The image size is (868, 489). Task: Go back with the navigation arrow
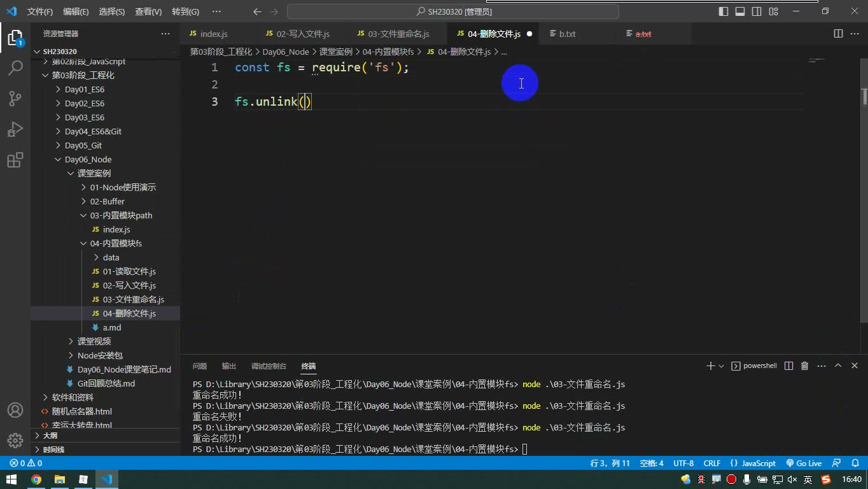pyautogui.click(x=257, y=11)
